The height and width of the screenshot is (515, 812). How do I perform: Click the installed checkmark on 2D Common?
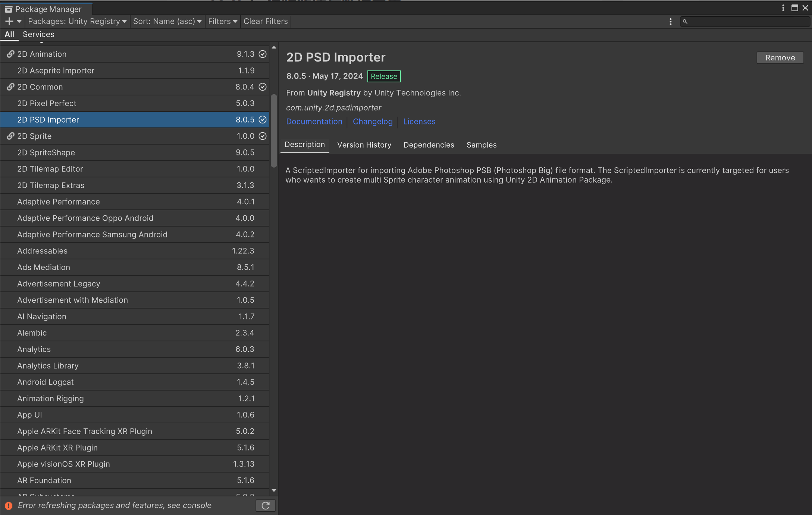pyautogui.click(x=263, y=87)
